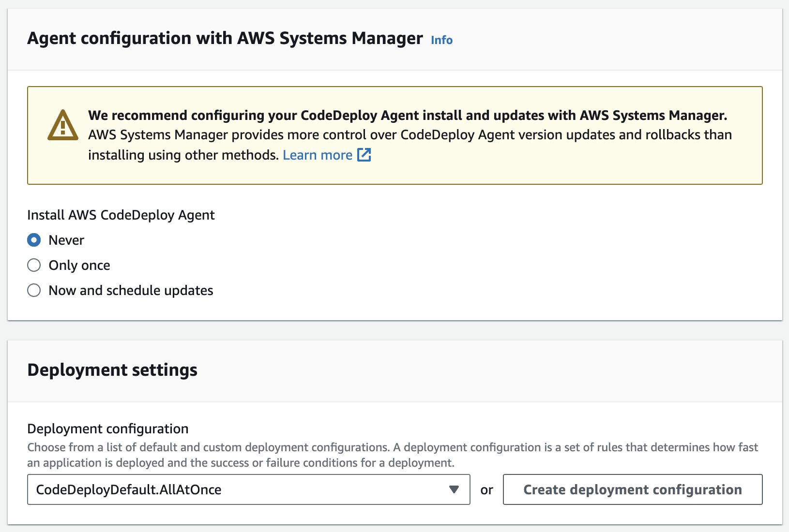Viewport: 789px width, 532px height.
Task: Open the Info link beside the heading
Action: [x=441, y=40]
